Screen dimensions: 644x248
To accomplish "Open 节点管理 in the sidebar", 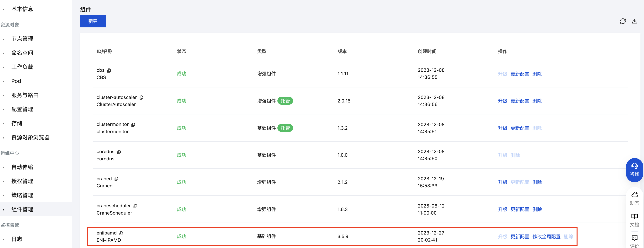I will click(x=22, y=39).
